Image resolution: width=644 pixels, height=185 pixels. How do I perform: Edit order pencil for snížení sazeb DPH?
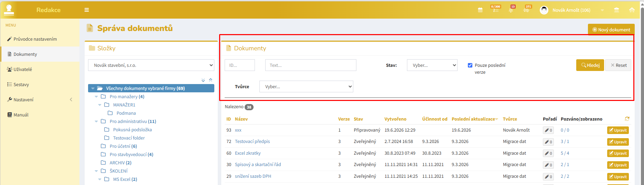pos(548,177)
